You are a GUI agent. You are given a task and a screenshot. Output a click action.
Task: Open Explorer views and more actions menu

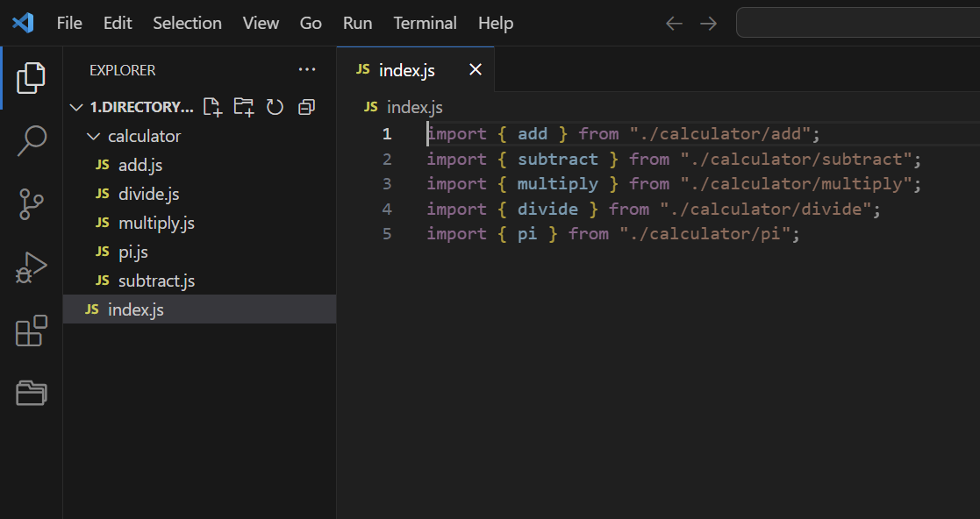coord(307,70)
